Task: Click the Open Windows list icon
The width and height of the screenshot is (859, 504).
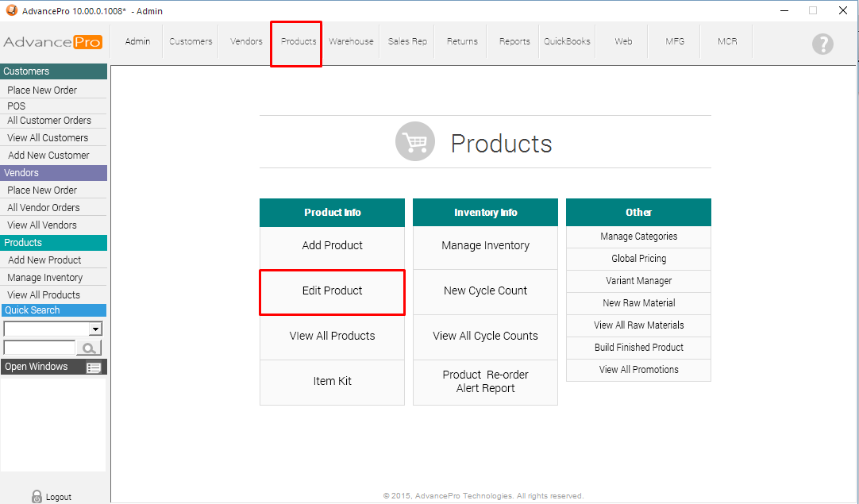Action: [94, 367]
